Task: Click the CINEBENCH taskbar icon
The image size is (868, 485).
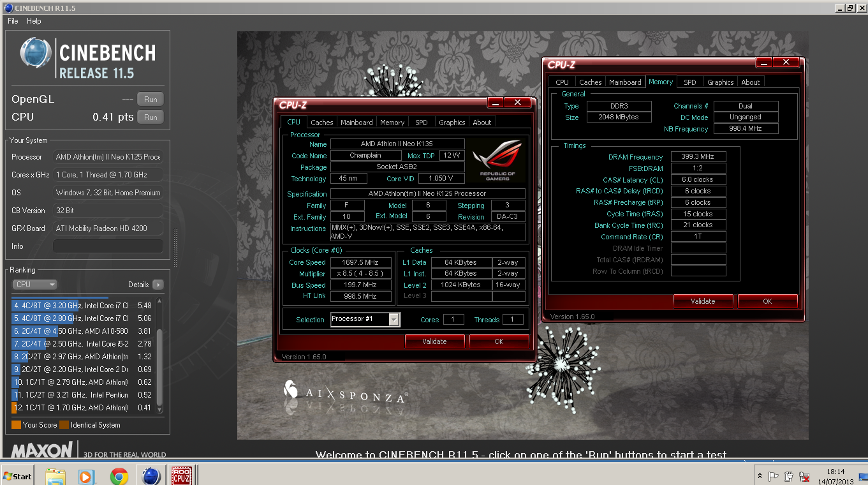Action: coord(151,476)
